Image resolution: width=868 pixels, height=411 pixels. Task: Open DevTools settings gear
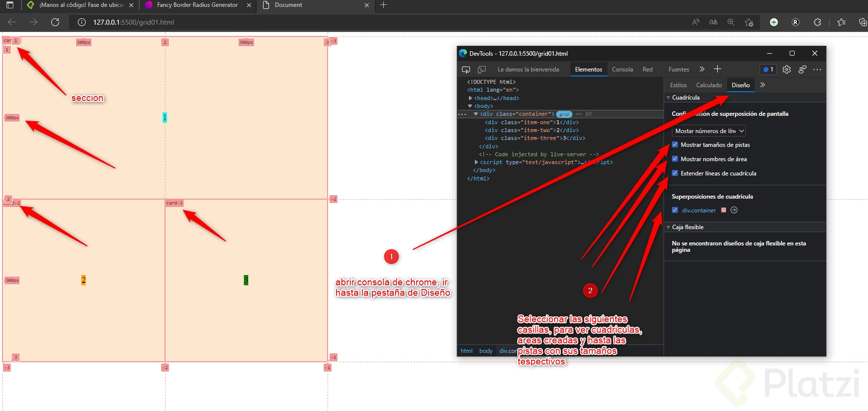click(x=787, y=69)
